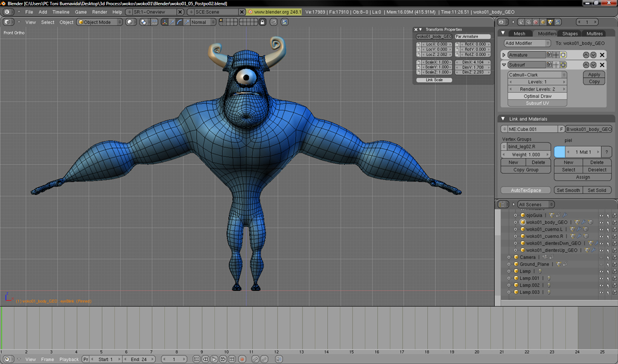Toggle Subsurf modifier during rendering
Image resolution: width=618 pixels, height=364 pixels.
(x=549, y=65)
